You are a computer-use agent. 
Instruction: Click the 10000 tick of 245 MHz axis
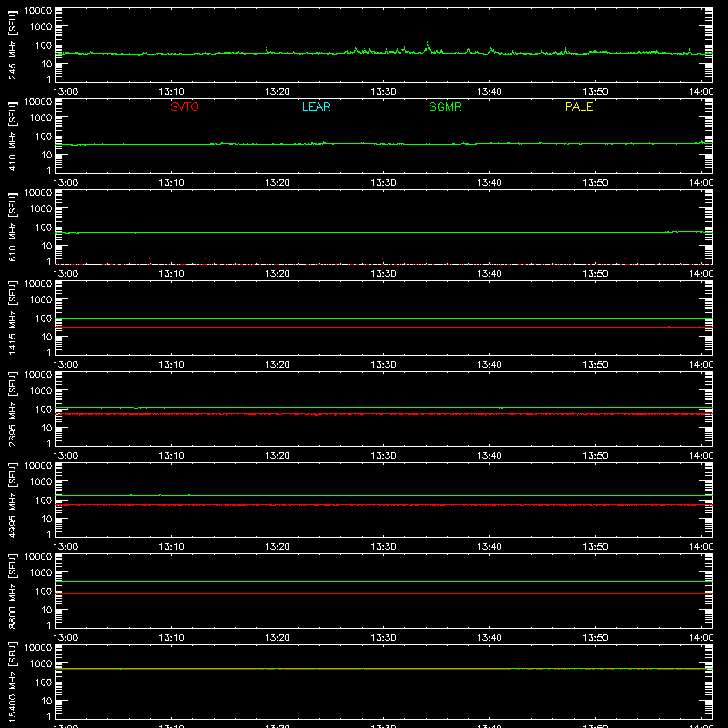[38, 11]
